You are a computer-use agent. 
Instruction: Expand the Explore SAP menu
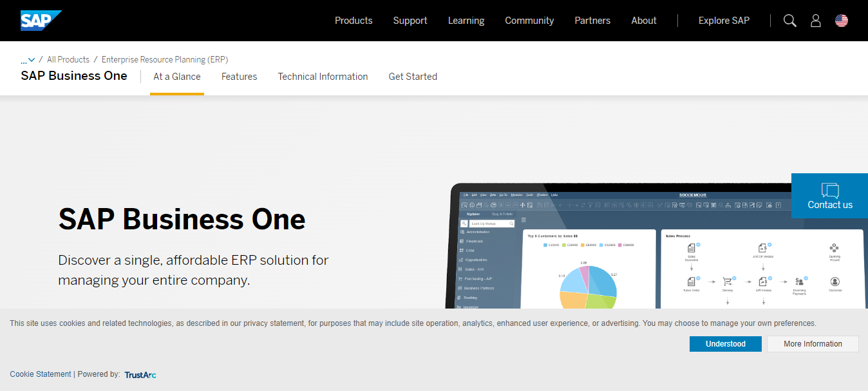pyautogui.click(x=724, y=21)
